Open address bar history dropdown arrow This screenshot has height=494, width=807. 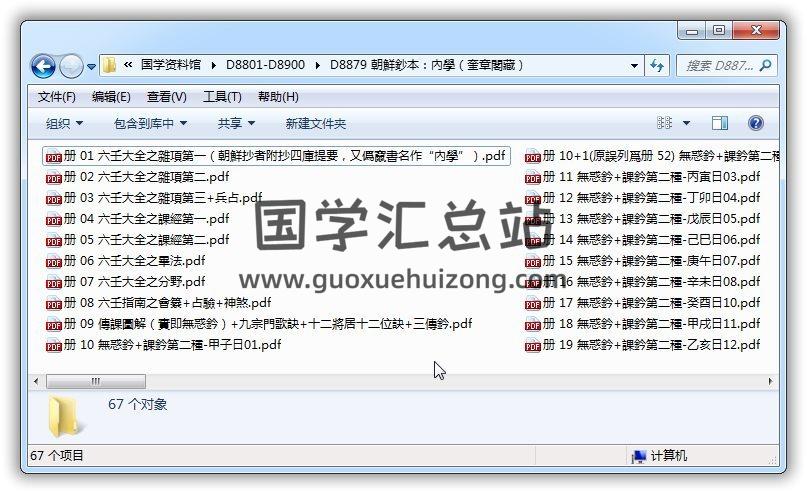pos(634,65)
